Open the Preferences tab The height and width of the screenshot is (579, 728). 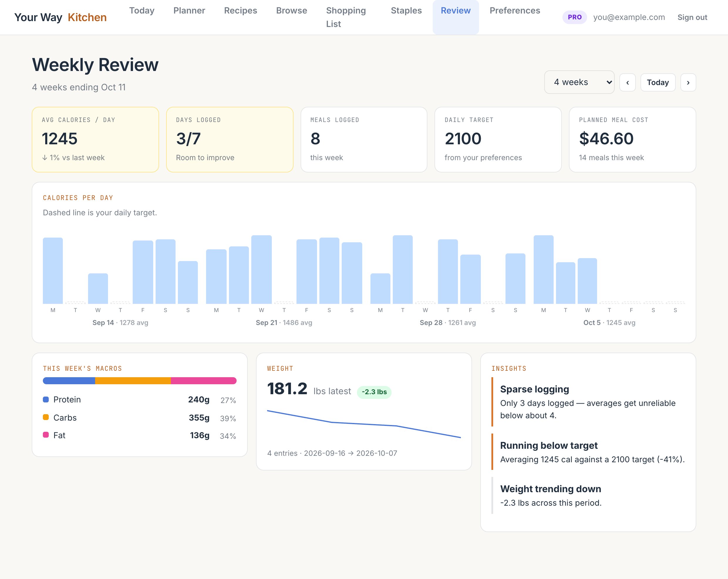515,11
